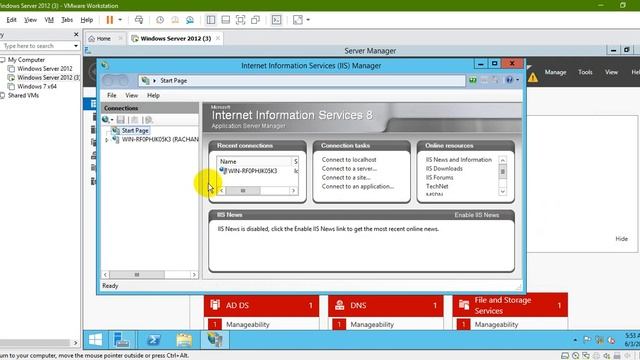Viewport: 640px width, 360px height.
Task: Take a VM snapshot with the clock icon
Action: click(160, 20)
